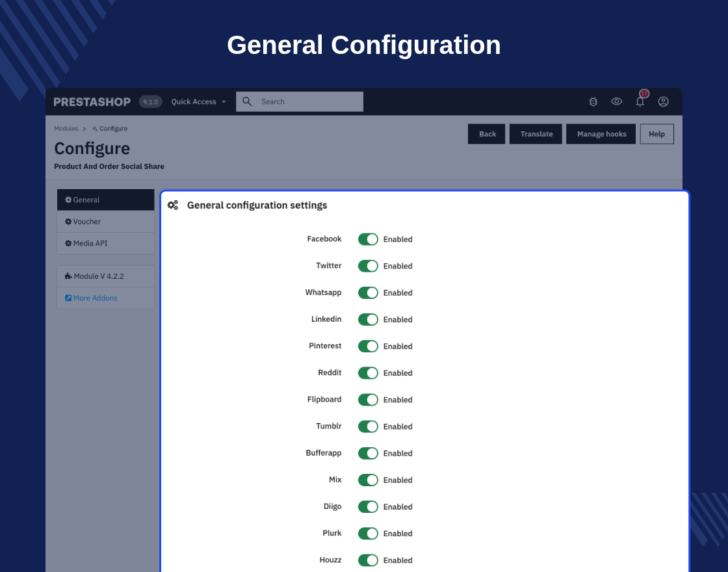Viewport: 728px width, 572px height.
Task: Click the gear icon beside General
Action: [68, 200]
